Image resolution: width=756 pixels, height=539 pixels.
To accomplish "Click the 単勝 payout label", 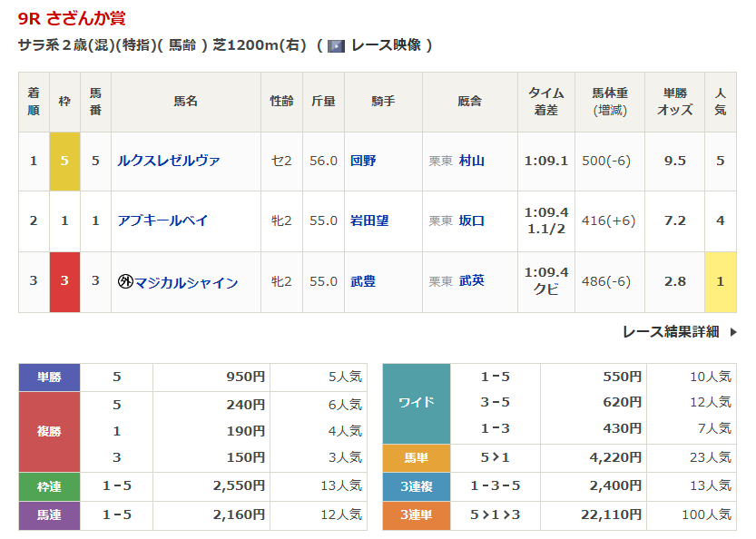I will (49, 377).
